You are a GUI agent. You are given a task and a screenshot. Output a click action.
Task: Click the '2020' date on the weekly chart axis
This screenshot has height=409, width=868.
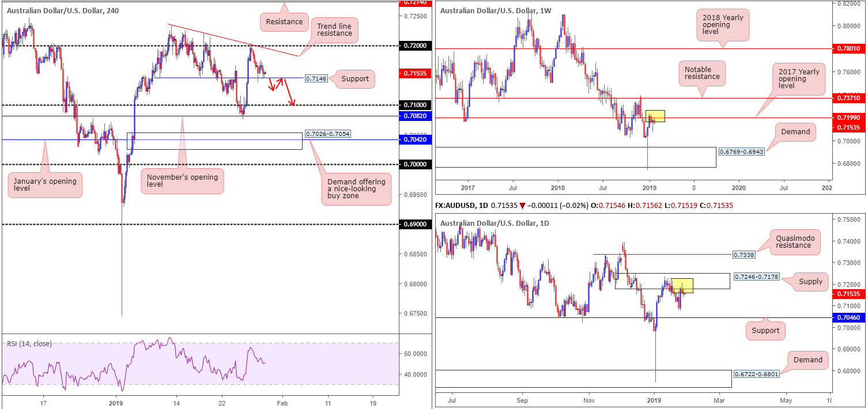[738, 187]
